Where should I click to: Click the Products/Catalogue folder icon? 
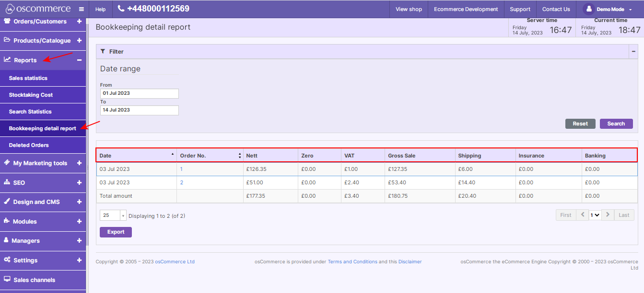(x=7, y=40)
